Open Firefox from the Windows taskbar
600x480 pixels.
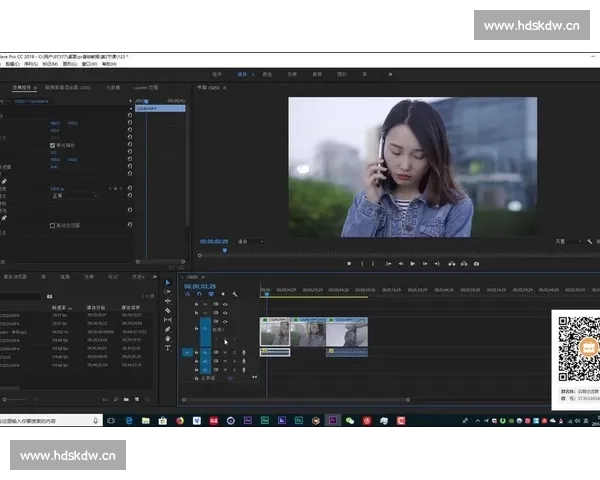pyautogui.click(x=180, y=421)
